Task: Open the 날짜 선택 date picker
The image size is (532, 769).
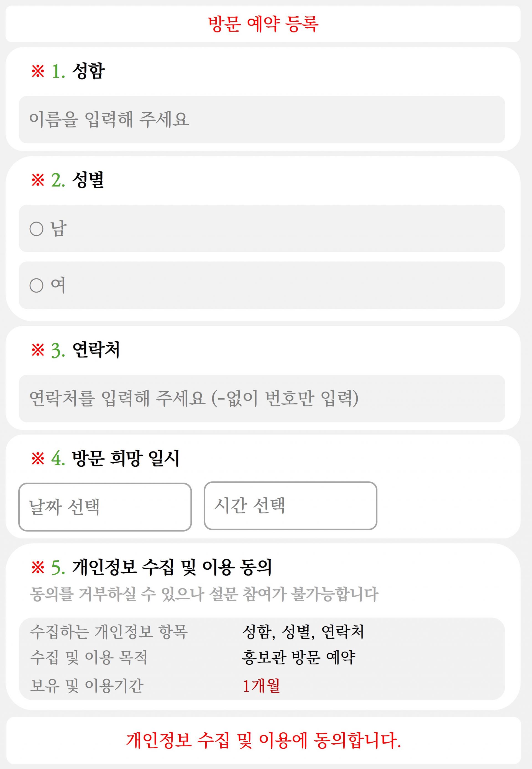Action: coord(105,507)
